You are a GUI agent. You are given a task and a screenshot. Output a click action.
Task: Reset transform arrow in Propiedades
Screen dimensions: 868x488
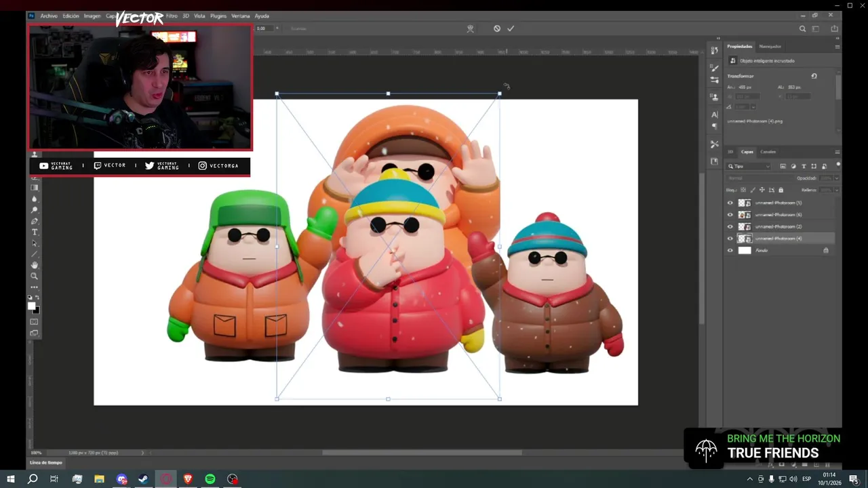coord(814,76)
